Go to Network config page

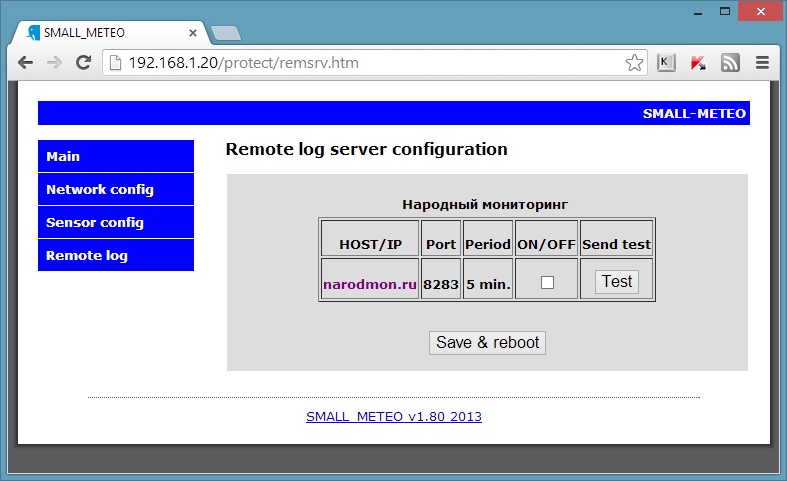(116, 189)
